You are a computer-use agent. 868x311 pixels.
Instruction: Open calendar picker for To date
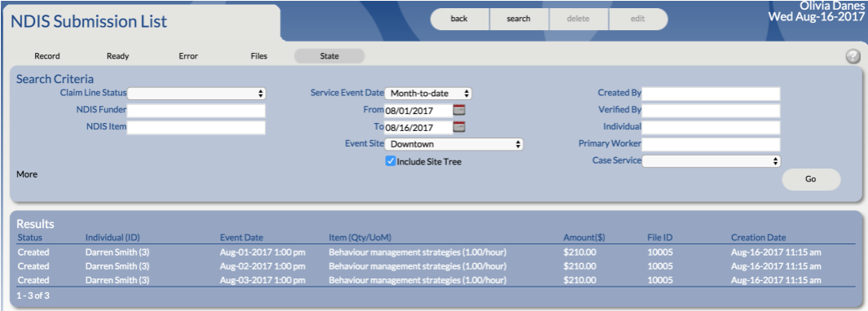coord(459,127)
